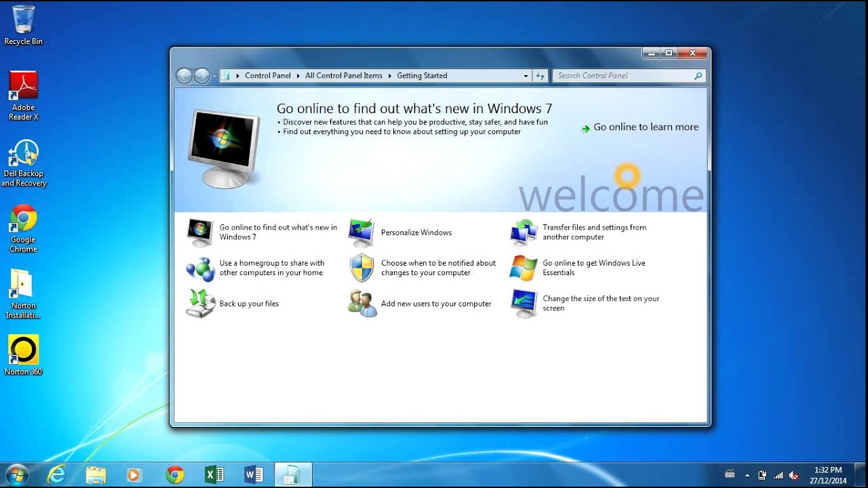The height and width of the screenshot is (488, 868).
Task: Select the Adobe Reader X desktop shortcut
Action: coord(23,96)
